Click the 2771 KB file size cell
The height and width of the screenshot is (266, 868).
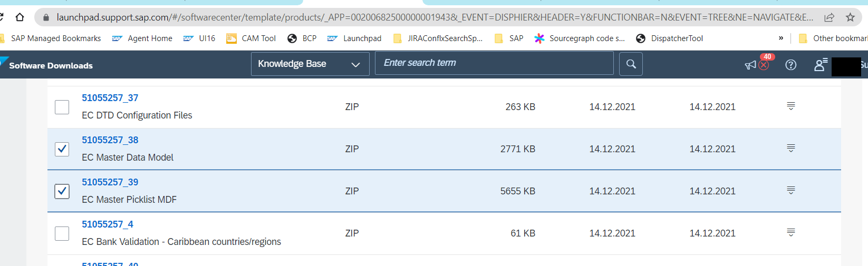pyautogui.click(x=518, y=149)
